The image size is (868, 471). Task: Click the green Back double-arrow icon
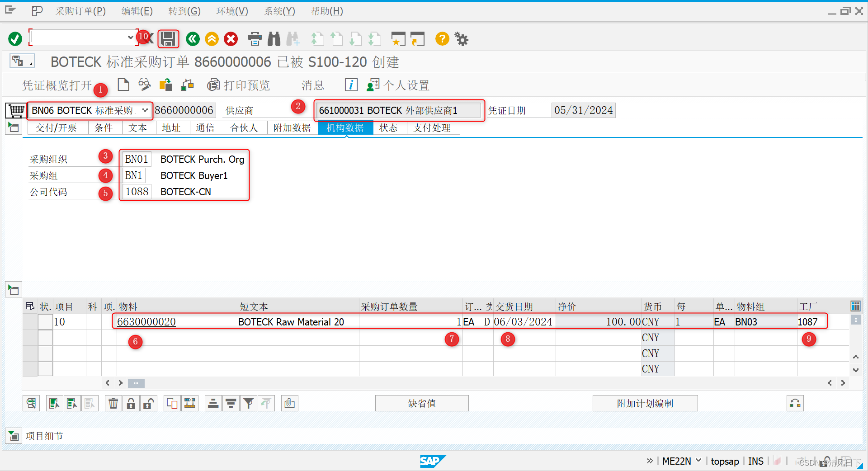(193, 39)
